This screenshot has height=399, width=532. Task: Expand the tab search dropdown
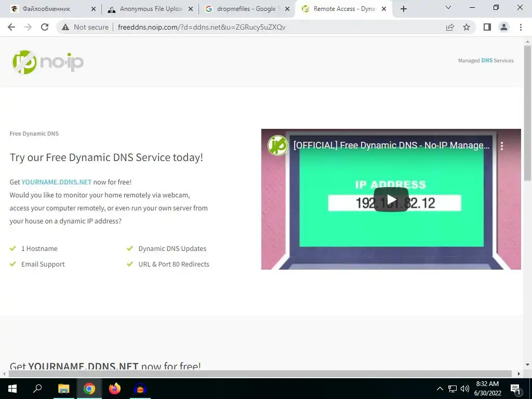click(x=448, y=7)
